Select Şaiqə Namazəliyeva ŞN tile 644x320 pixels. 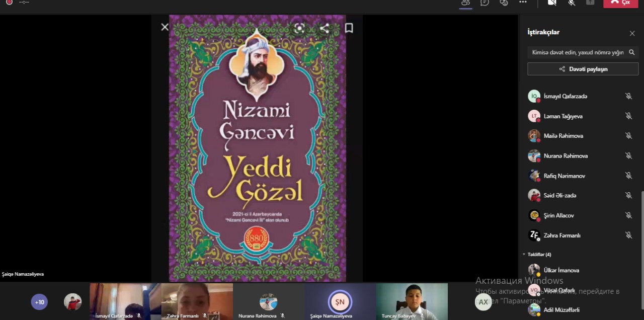(x=340, y=301)
